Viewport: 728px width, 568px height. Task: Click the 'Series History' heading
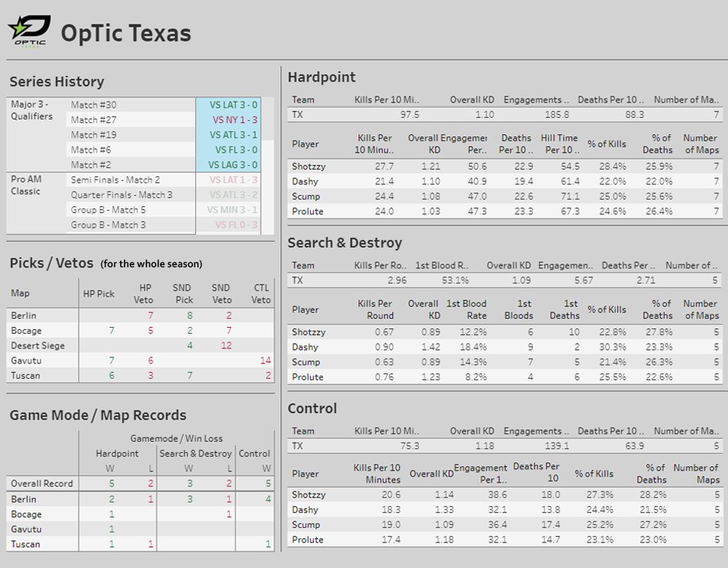(57, 82)
